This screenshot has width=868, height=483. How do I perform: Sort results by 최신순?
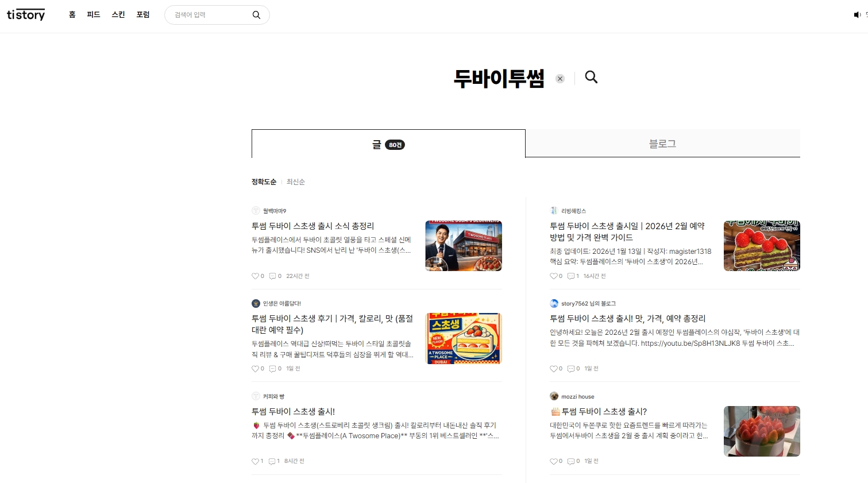click(x=296, y=182)
